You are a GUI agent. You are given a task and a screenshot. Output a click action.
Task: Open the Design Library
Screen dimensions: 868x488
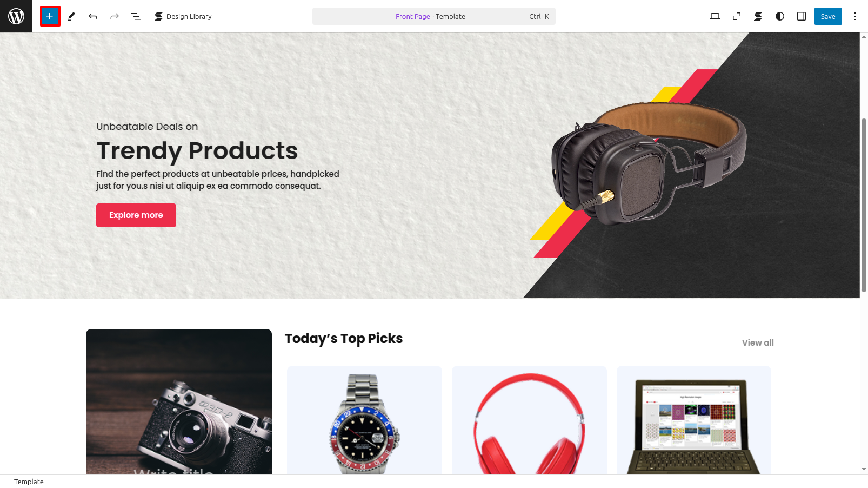click(183, 16)
